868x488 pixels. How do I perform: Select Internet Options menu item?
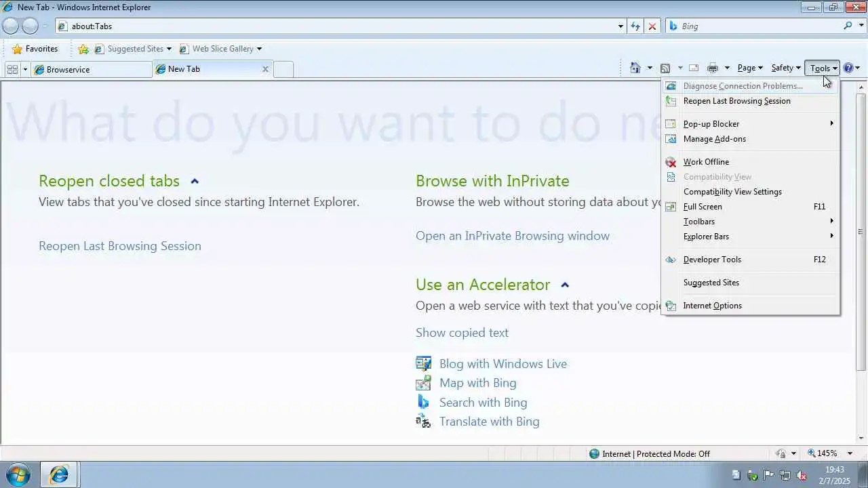click(x=751, y=306)
